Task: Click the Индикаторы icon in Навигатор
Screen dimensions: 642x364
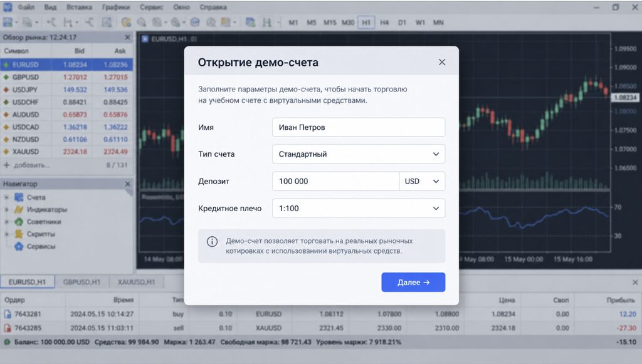Action: click(x=19, y=209)
